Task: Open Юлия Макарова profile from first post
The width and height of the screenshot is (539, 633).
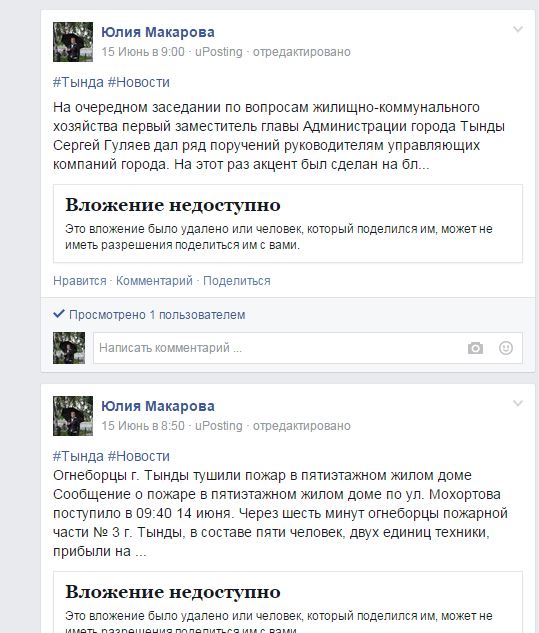Action: tap(158, 32)
